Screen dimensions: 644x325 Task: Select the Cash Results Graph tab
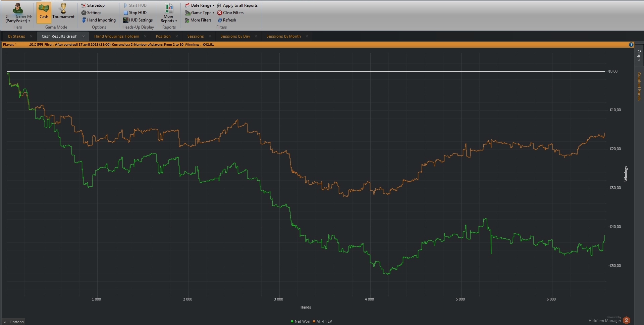point(59,36)
